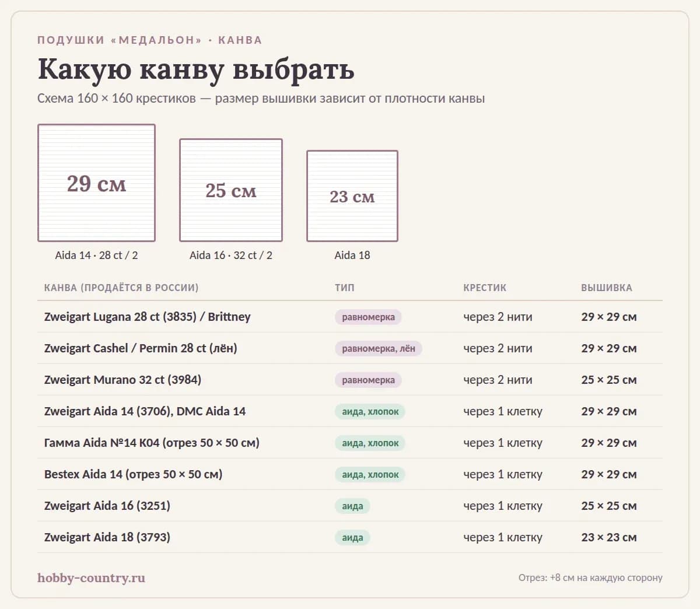Image resolution: width=700 pixels, height=609 pixels.
Task: Select the 'Zweigart Lugana 28 ct (3835) / Brittney' row name
Action: coord(148,317)
